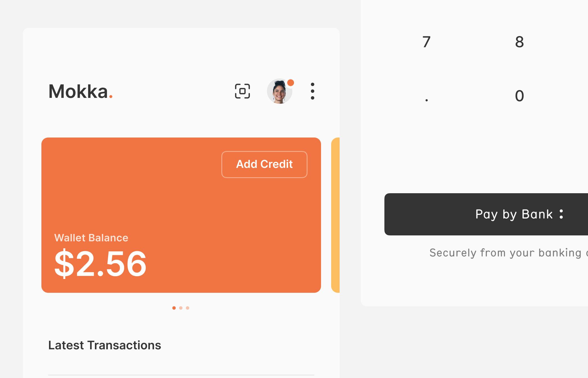Screen dimensions: 588x378
Task: Open options dots beside Pay by Bank
Action: click(x=561, y=214)
